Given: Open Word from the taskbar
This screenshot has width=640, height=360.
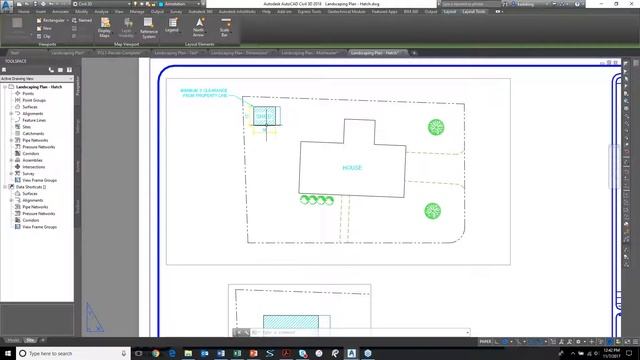Looking at the screenshot, I should pos(221,353).
